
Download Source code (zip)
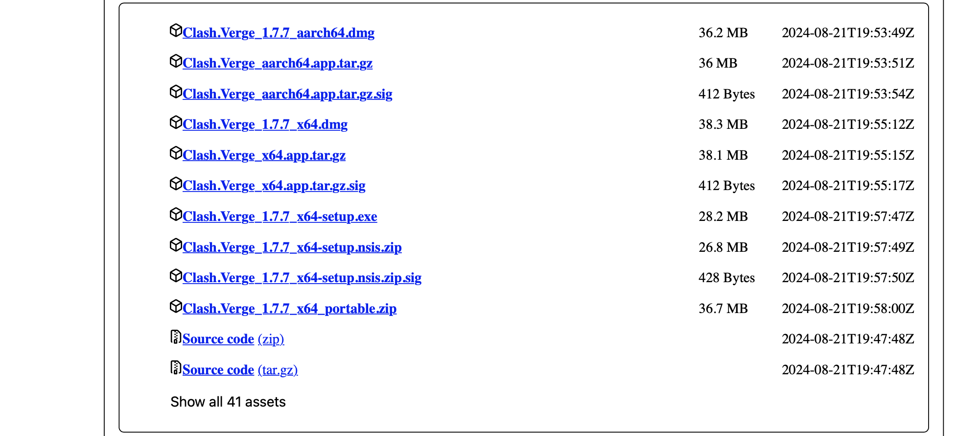click(233, 339)
